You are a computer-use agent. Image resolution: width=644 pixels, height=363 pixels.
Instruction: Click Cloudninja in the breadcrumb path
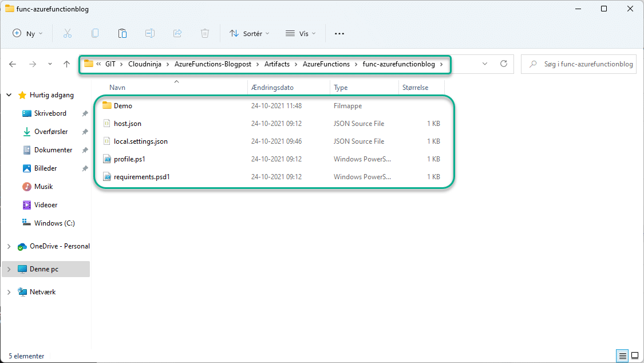(145, 64)
